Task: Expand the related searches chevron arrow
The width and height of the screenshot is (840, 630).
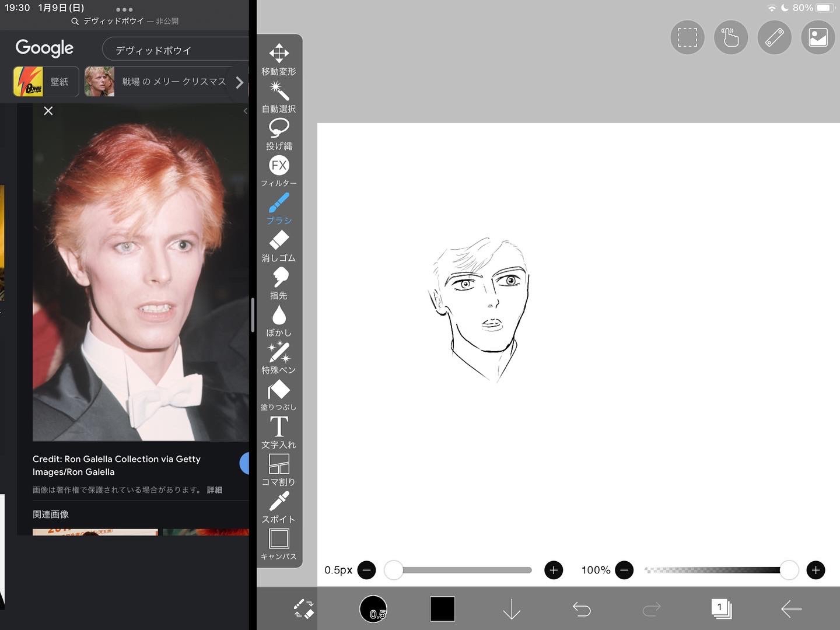Action: [x=239, y=82]
